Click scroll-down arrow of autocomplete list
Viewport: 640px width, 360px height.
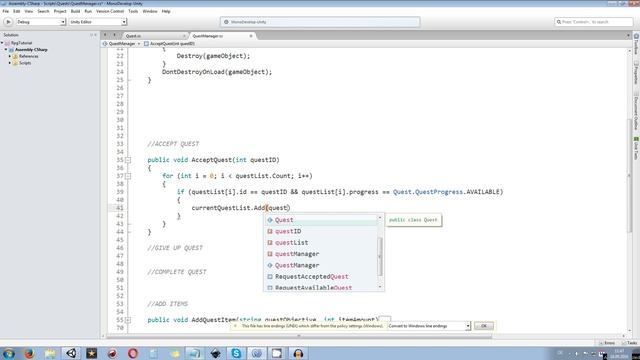click(x=380, y=287)
